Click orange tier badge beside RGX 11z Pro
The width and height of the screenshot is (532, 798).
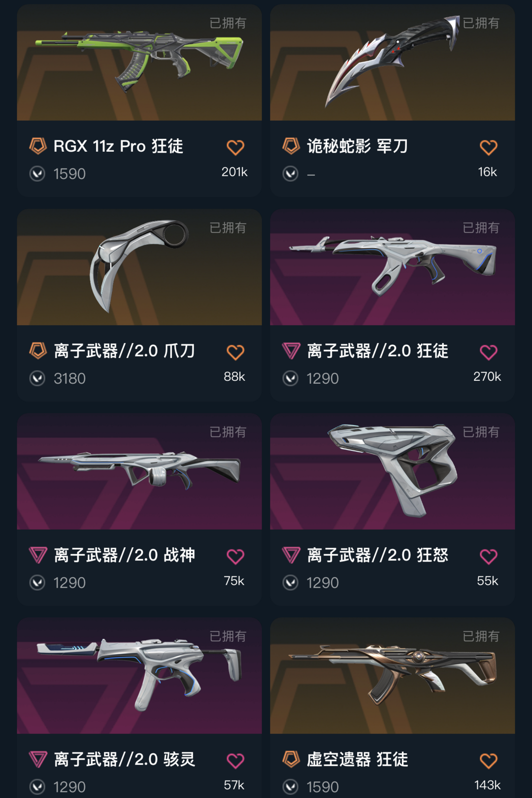pos(37,146)
